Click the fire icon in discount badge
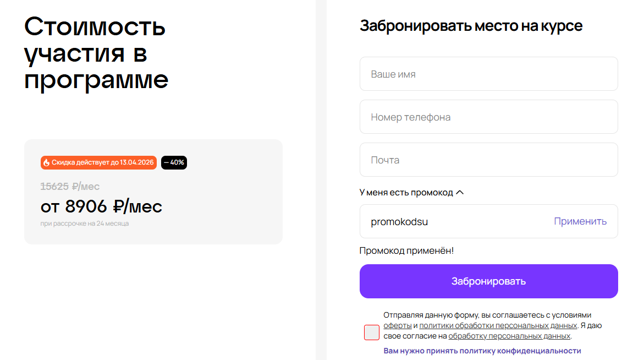The height and width of the screenshot is (360, 644). (x=47, y=163)
